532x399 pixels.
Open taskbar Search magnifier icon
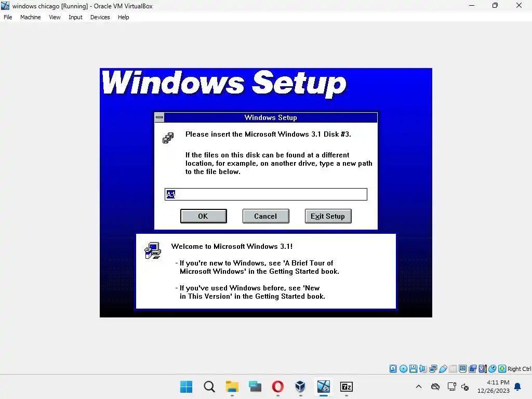point(209,387)
